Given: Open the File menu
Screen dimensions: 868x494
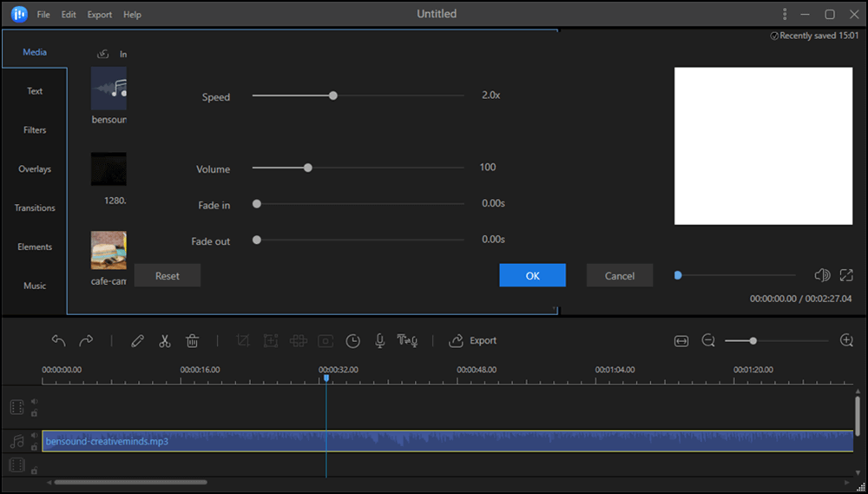Looking at the screenshot, I should click(43, 15).
